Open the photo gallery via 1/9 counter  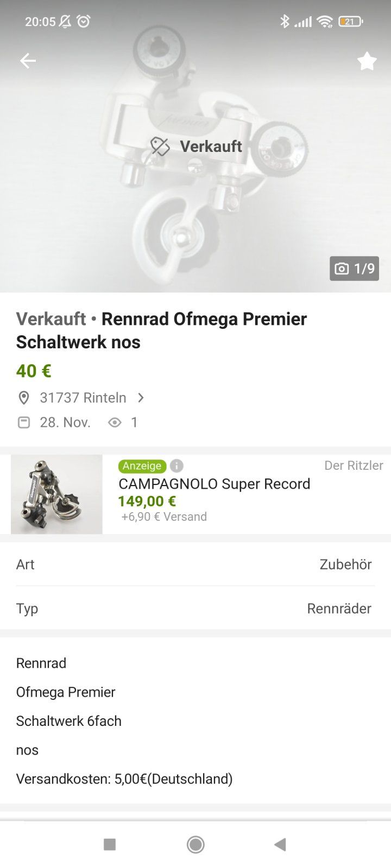(x=354, y=269)
